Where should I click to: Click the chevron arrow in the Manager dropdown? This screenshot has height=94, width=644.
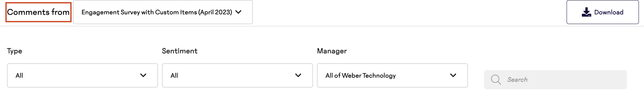453,75
